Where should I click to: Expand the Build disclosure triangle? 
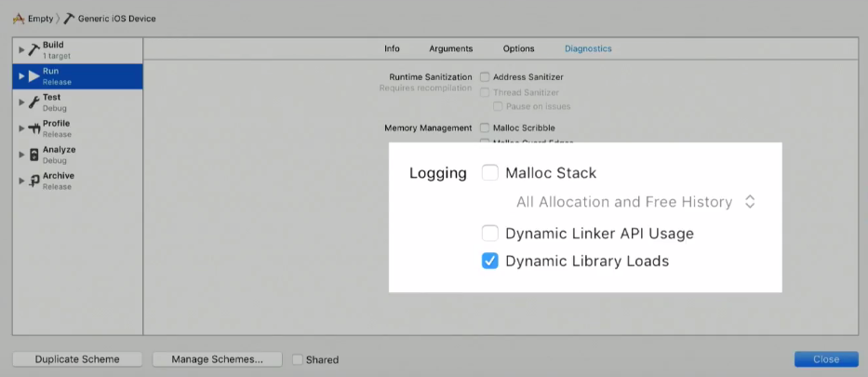[21, 49]
